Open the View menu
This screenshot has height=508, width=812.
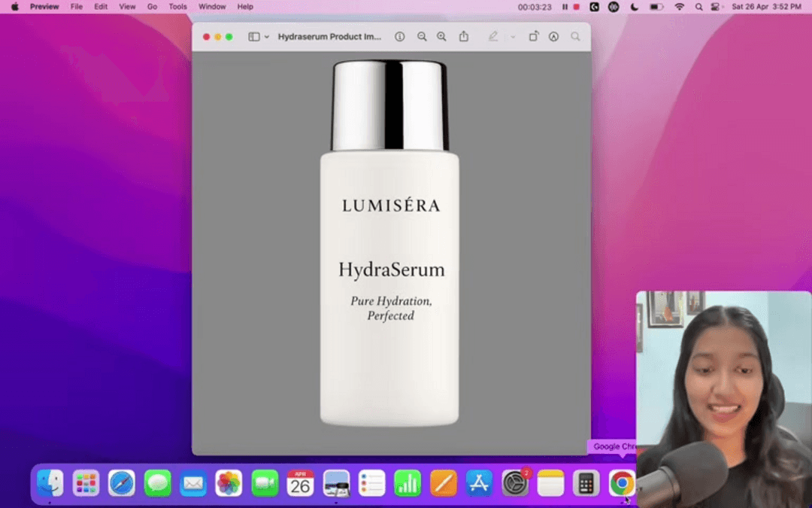pyautogui.click(x=128, y=7)
